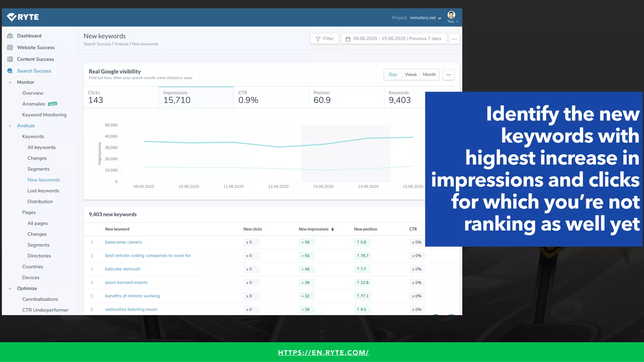Sort by New impressions arrow
This screenshot has width=644, height=362.
pyautogui.click(x=333, y=229)
